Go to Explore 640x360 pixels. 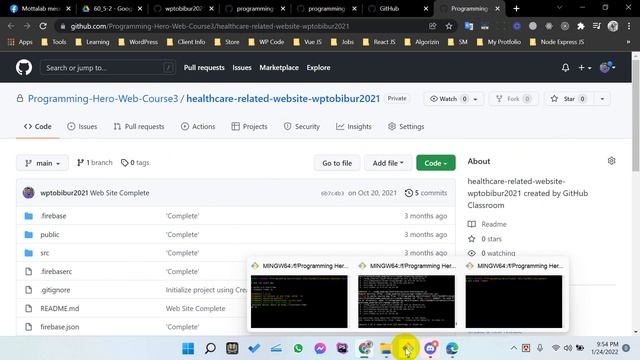(x=318, y=68)
